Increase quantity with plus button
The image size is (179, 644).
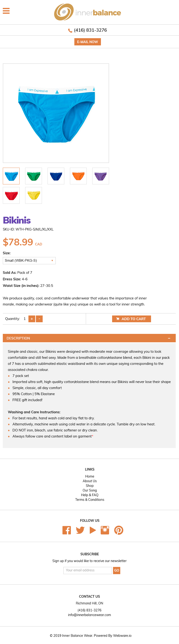click(x=32, y=319)
